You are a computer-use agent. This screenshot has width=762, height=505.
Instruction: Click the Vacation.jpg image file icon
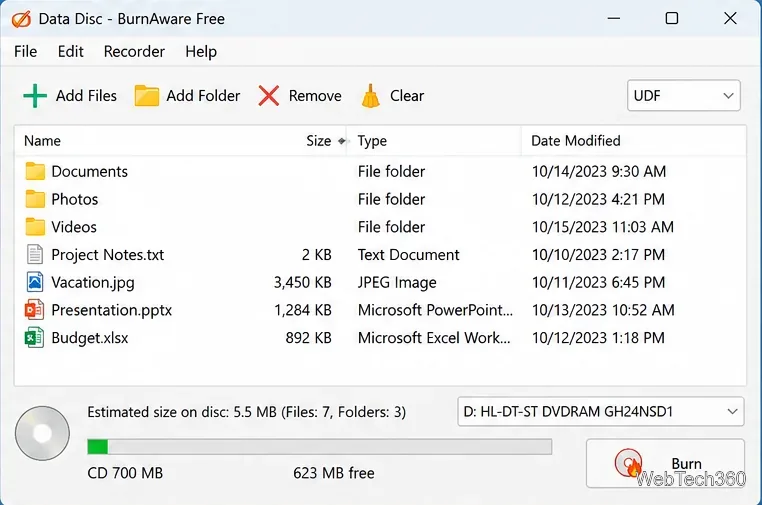tap(35, 282)
